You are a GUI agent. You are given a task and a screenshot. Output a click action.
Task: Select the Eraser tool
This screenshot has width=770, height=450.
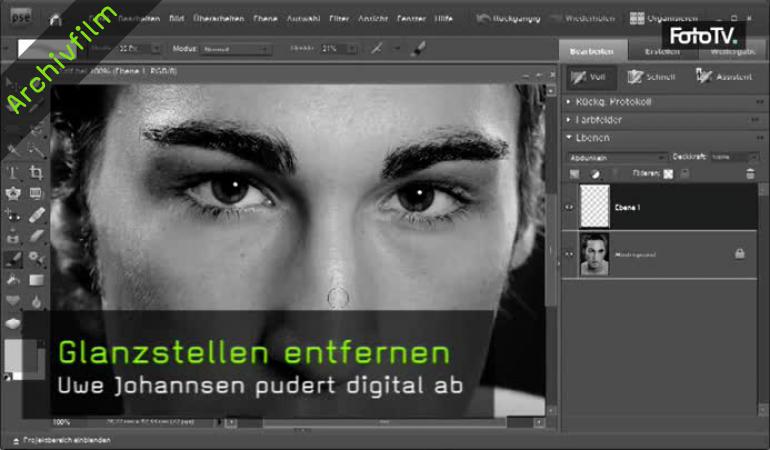click(36, 236)
